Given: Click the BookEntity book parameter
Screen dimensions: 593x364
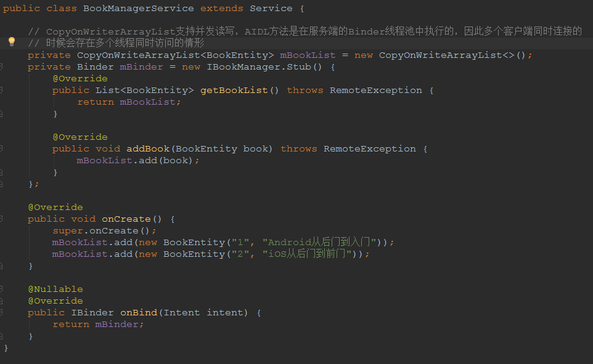Looking at the screenshot, I should [222, 149].
